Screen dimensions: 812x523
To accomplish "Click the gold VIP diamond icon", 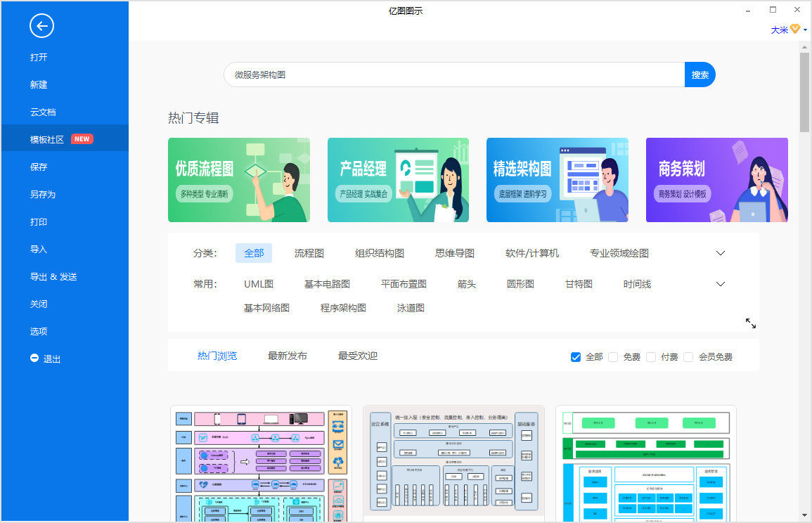I will pyautogui.click(x=795, y=30).
